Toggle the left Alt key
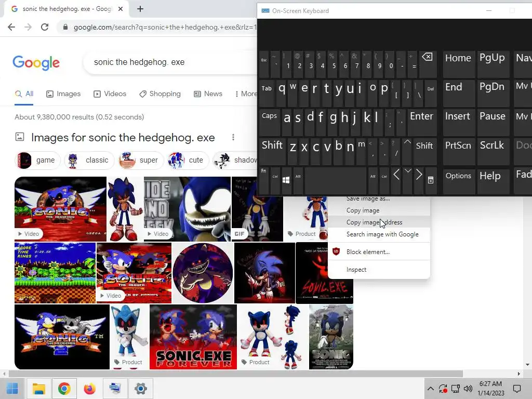 [298, 180]
